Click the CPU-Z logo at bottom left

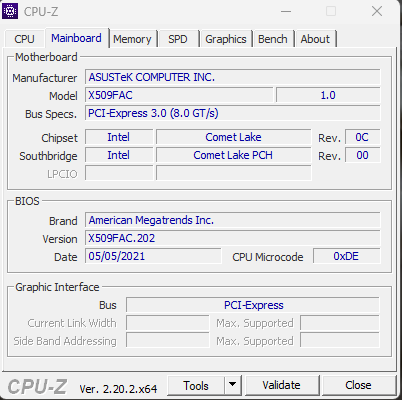tap(37, 387)
